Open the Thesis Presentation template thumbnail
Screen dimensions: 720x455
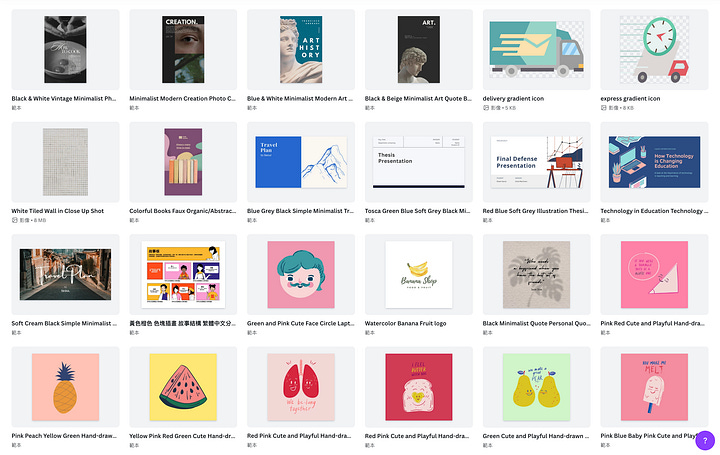point(418,162)
